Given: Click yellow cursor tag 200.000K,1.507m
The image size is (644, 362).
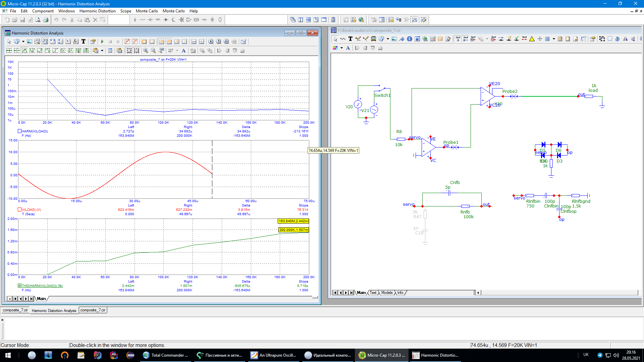Looking at the screenshot, I should coord(293,230).
